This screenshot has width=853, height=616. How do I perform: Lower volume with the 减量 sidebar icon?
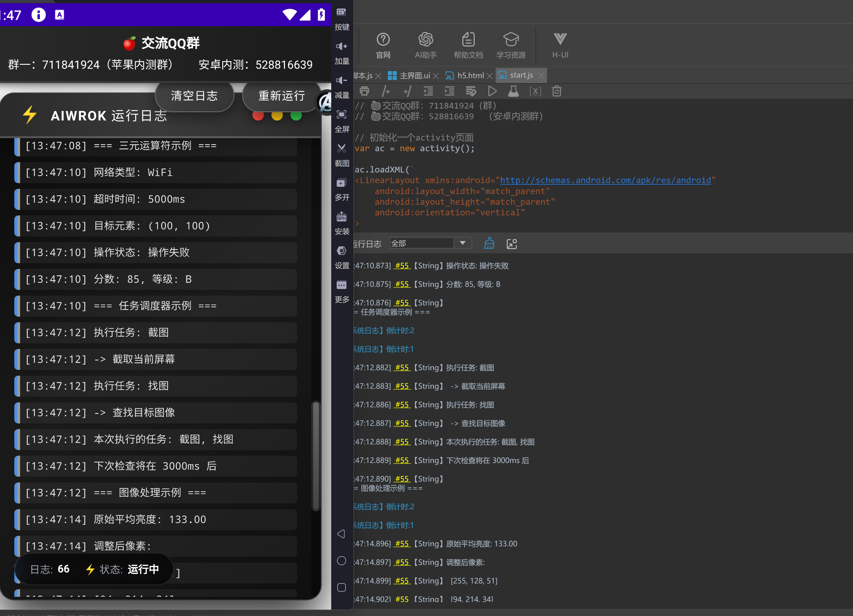[342, 87]
